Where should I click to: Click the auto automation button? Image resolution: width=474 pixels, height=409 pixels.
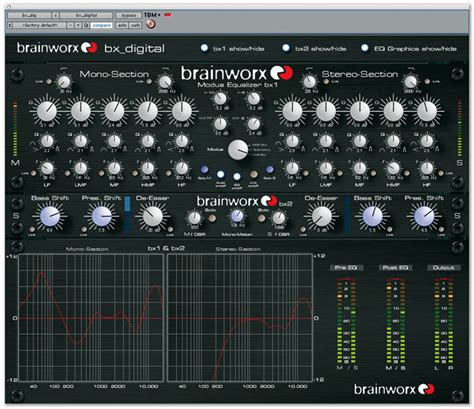[x=122, y=25]
